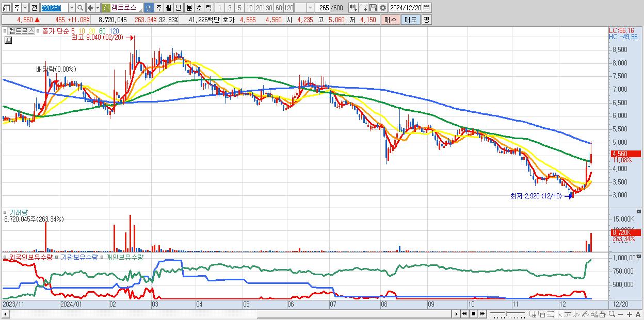Screen dimensions: 644x320
Task: Open the stock code 220260 dropdown arrow
Action: [x=71, y=8]
